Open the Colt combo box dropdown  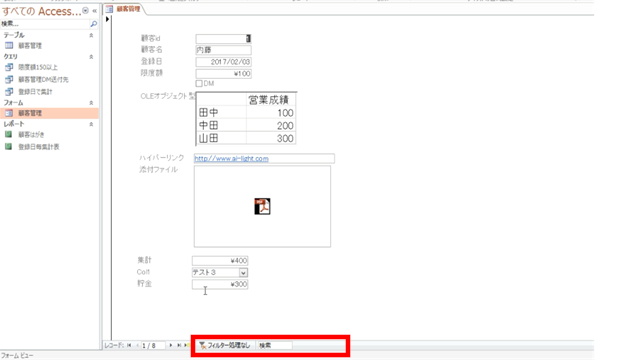point(243,272)
